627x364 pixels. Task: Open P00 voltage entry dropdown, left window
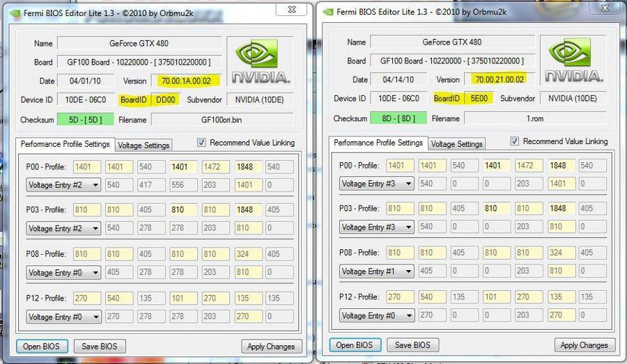coord(63,184)
